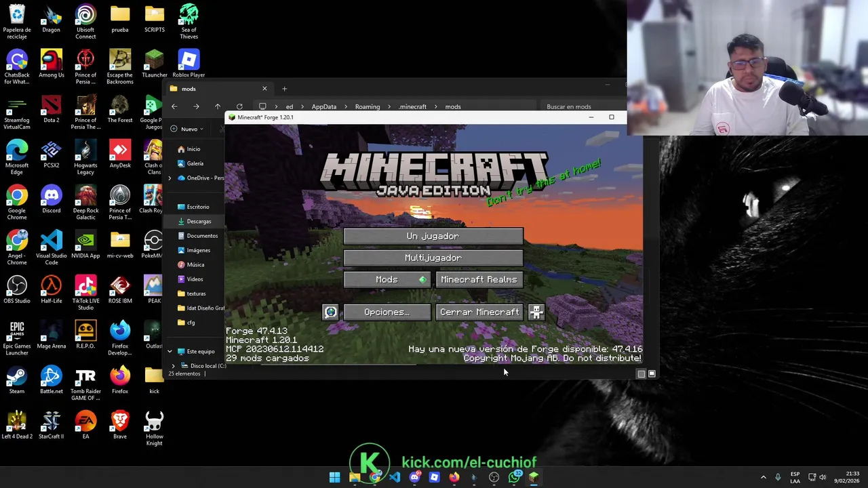The image size is (868, 488).
Task: Launch Among Us from the desktop
Action: tap(51, 64)
